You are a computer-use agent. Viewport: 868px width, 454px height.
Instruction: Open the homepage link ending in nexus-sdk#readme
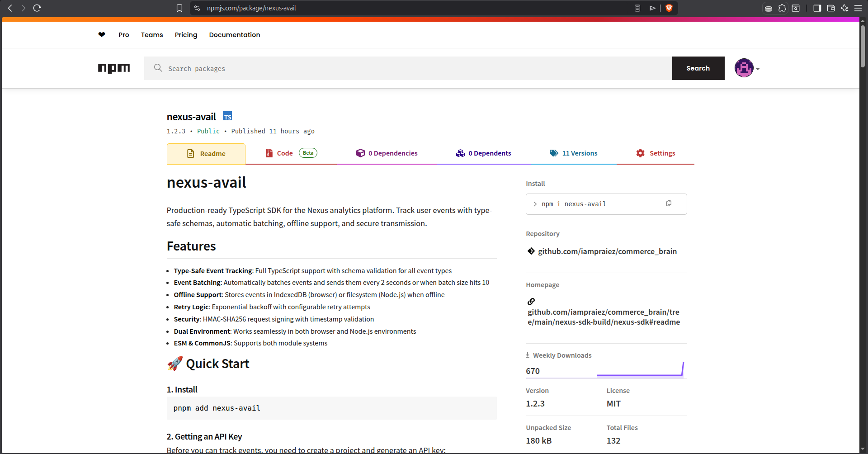[x=604, y=317]
